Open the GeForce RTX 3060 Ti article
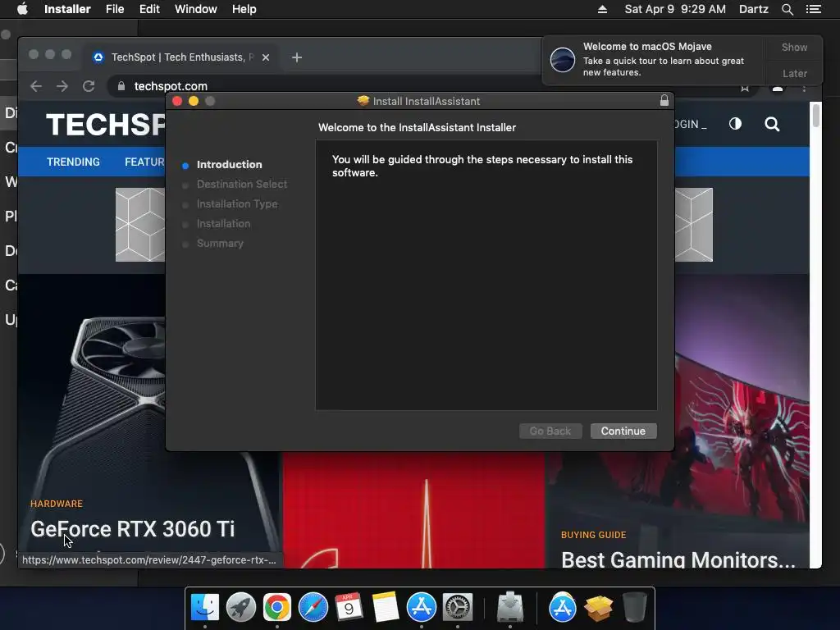This screenshot has width=840, height=630. click(133, 529)
